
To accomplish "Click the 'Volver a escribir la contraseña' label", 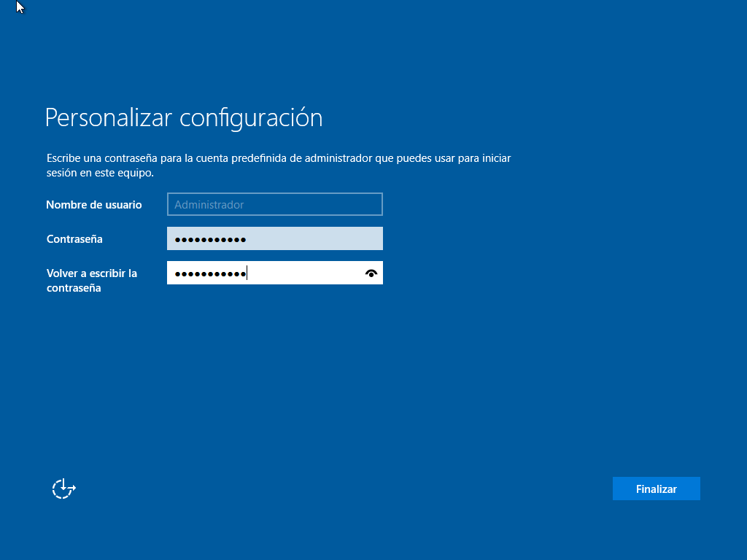I will tap(91, 281).
